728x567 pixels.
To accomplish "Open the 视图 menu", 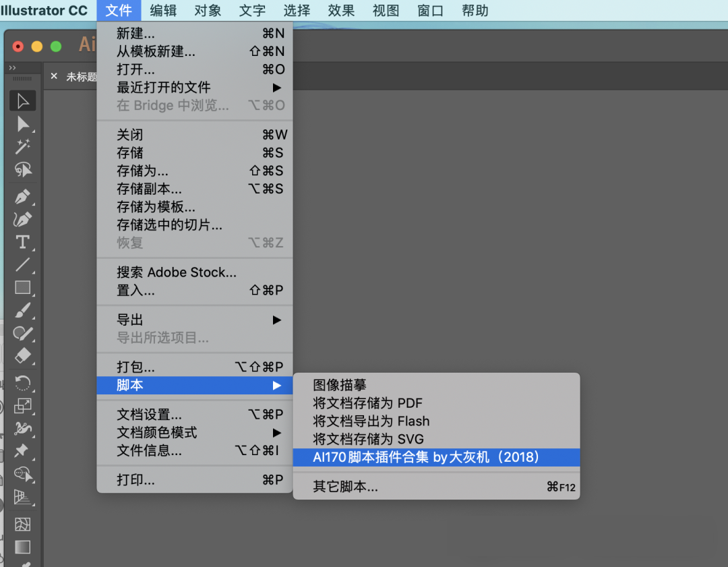I will (386, 10).
